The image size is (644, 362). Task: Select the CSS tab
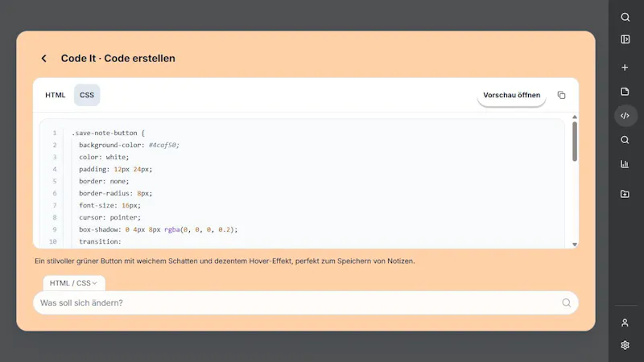(87, 95)
